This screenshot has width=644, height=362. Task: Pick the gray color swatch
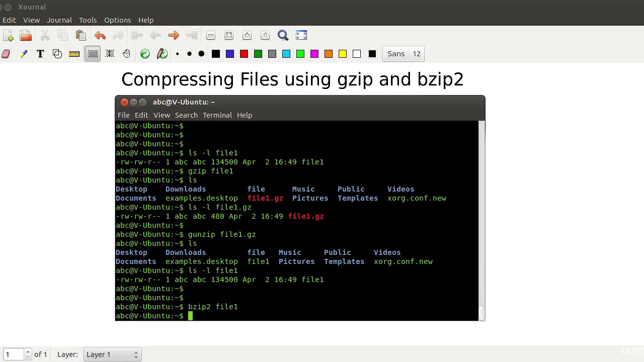coord(272,54)
